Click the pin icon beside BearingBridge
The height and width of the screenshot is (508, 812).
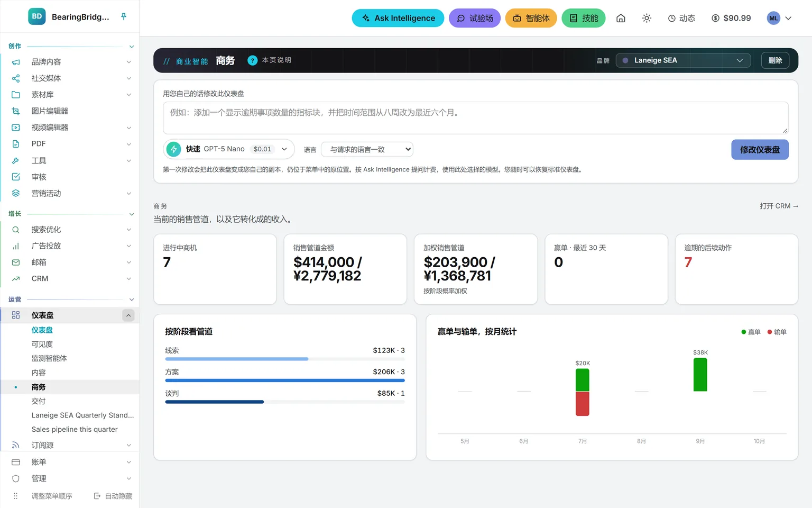tap(124, 16)
